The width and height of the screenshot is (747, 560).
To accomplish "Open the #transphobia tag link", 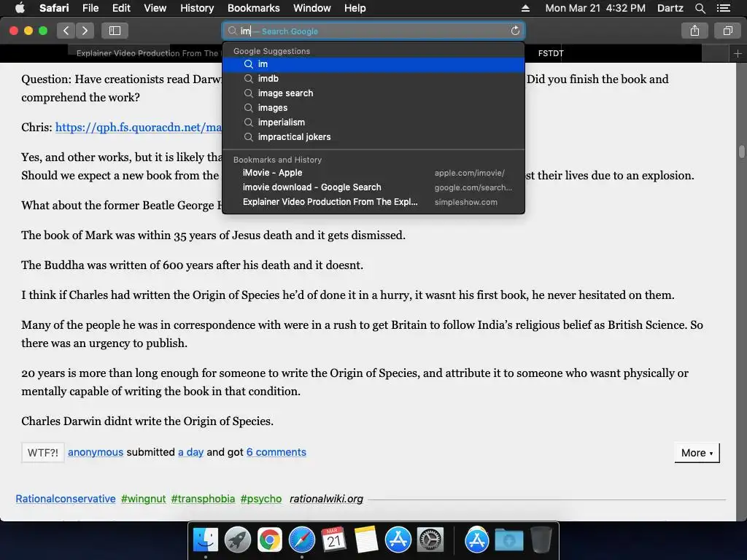I will tap(203, 499).
